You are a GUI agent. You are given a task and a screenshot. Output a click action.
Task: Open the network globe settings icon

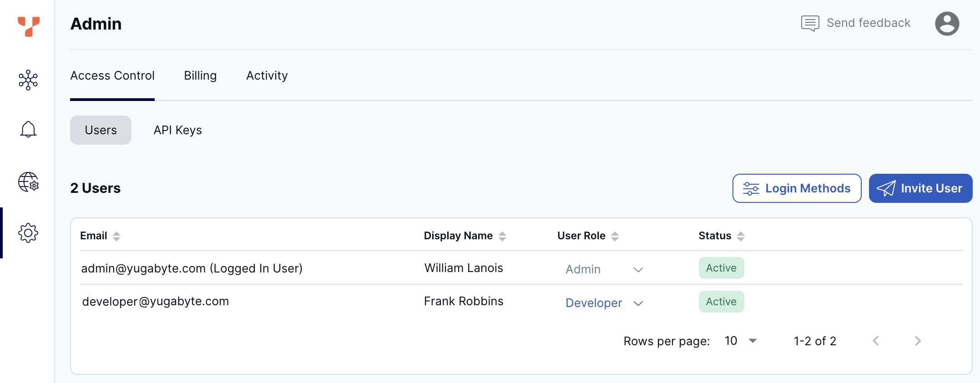[x=28, y=182]
